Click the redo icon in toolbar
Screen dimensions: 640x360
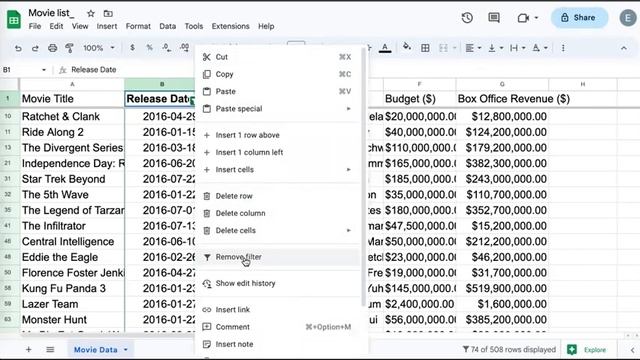(35, 48)
